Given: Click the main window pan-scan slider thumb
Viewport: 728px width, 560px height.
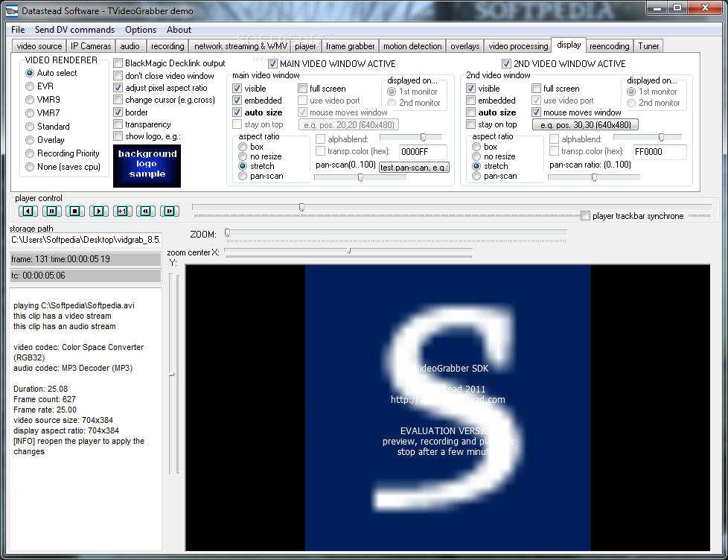Looking at the screenshot, I should (360, 177).
